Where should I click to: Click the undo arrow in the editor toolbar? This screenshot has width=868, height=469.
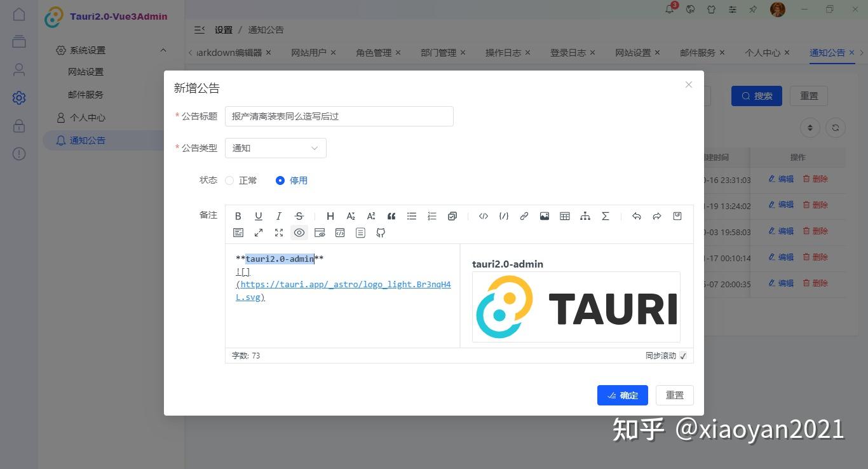(x=636, y=216)
